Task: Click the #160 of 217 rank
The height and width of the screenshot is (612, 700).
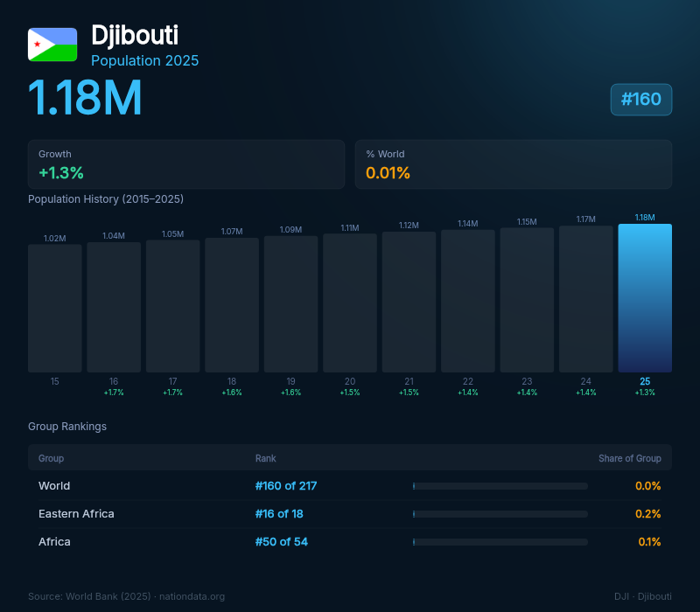Action: point(286,486)
